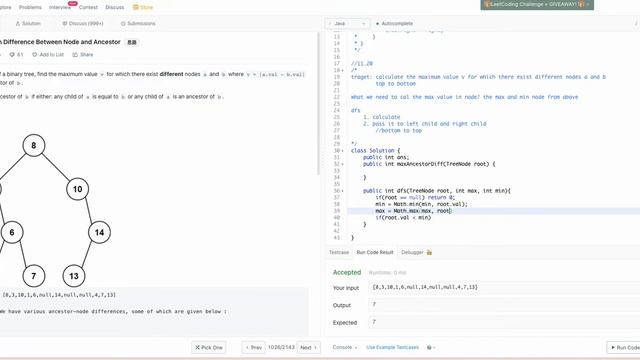Go to the Prev problem

click(x=253, y=347)
